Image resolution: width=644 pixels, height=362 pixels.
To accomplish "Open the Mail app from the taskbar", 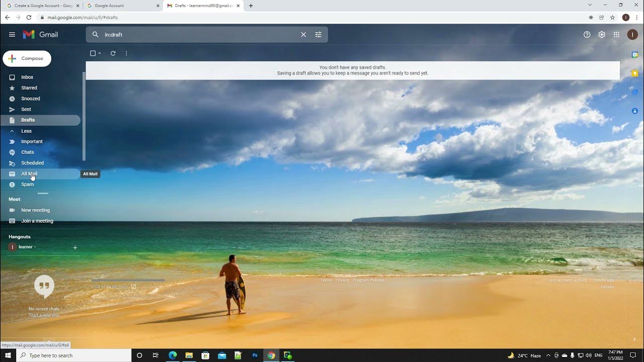I will (222, 355).
